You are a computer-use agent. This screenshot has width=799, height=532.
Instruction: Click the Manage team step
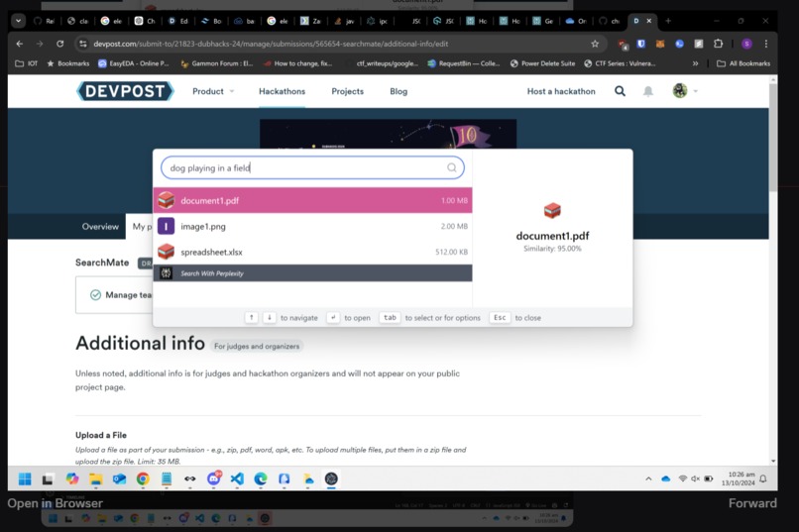click(x=121, y=295)
